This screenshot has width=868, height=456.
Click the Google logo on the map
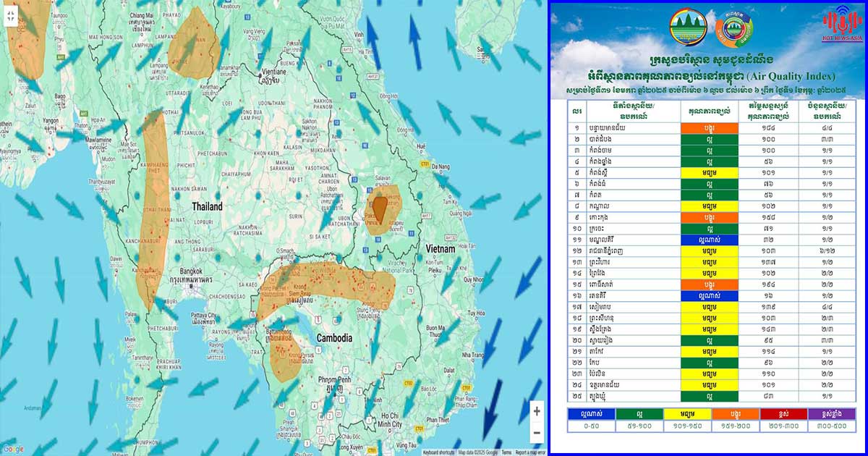tap(13, 449)
